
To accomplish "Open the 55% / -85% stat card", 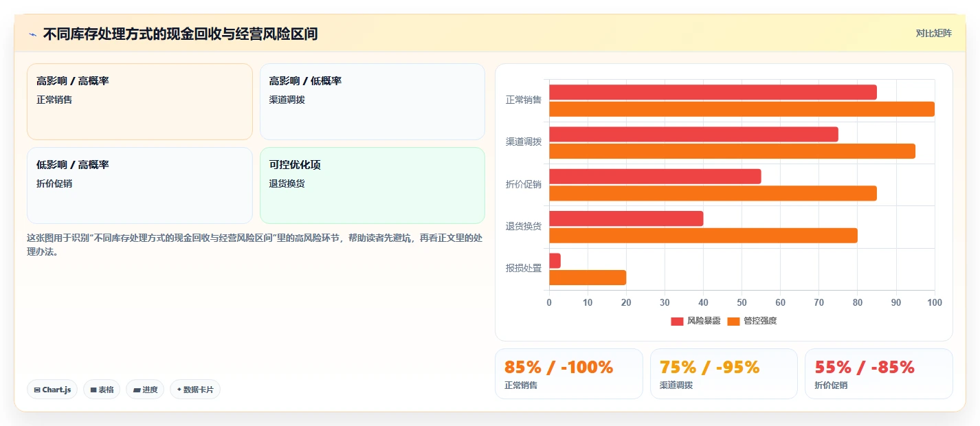I will tap(879, 374).
